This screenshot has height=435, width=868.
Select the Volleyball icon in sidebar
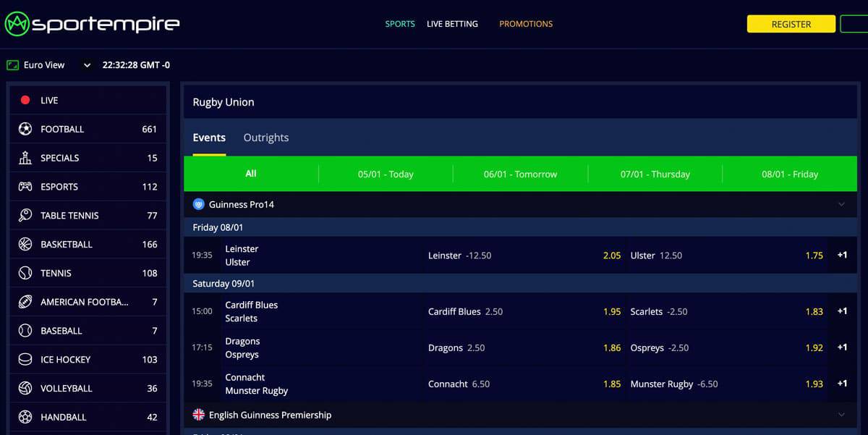point(25,388)
